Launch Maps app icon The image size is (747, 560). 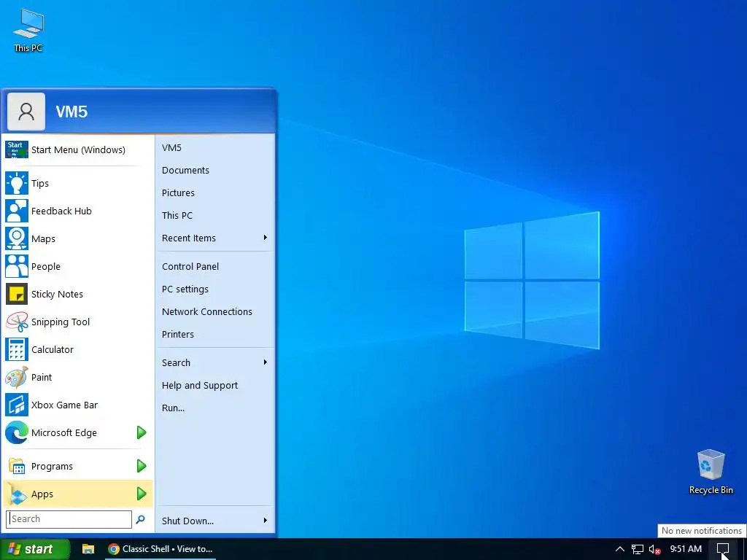pos(17,238)
